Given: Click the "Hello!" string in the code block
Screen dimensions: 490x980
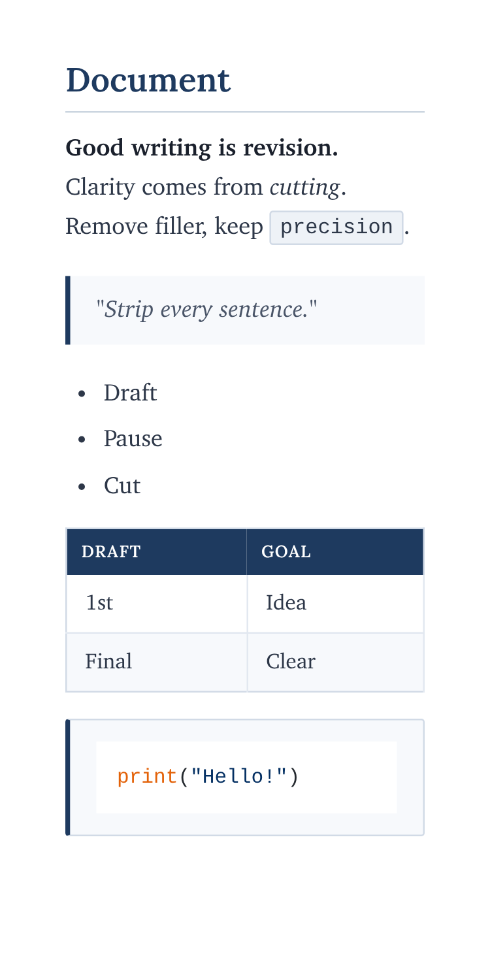Looking at the screenshot, I should pyautogui.click(x=238, y=777).
